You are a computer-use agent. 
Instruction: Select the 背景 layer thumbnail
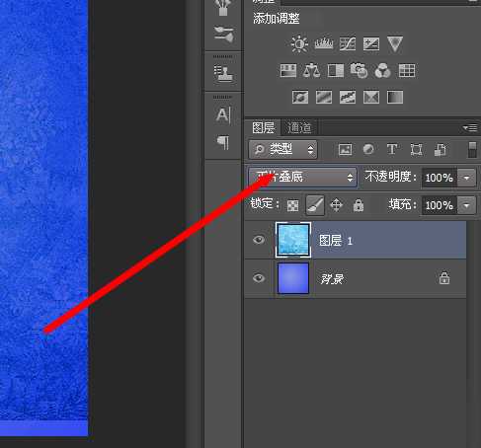tap(293, 278)
